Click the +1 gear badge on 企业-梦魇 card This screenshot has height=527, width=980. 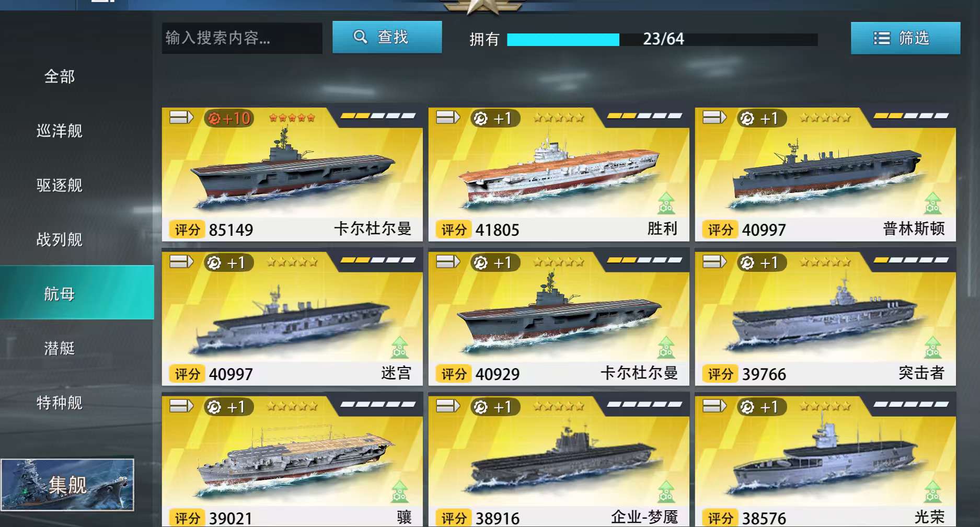pos(495,407)
